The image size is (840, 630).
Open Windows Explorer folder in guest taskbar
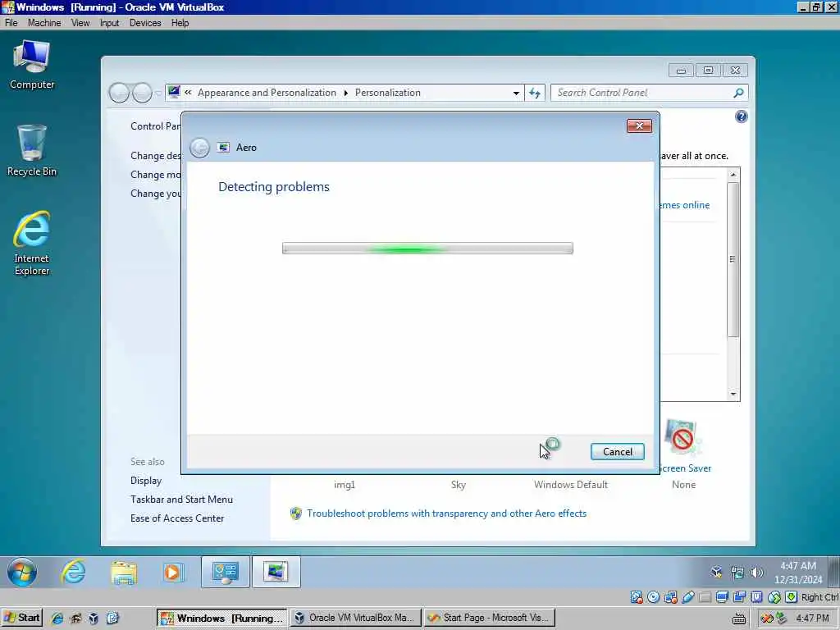click(x=124, y=572)
